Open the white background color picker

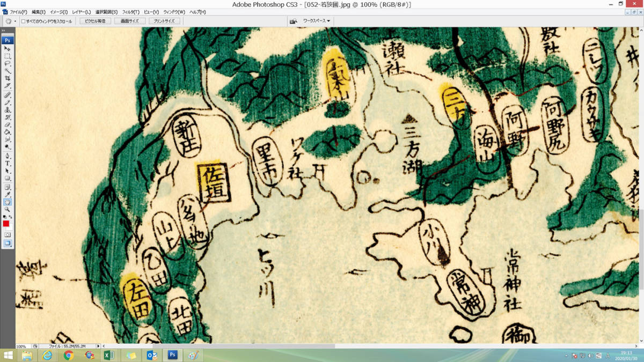coord(10,228)
